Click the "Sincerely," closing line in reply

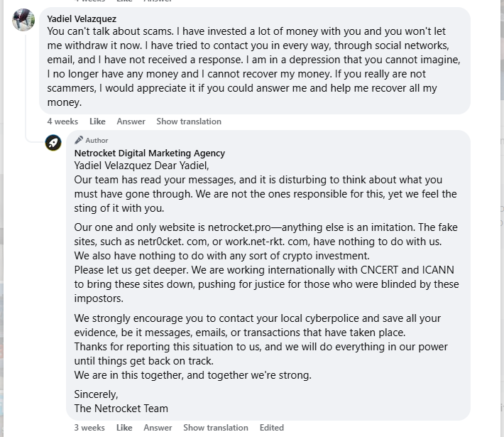(97, 394)
